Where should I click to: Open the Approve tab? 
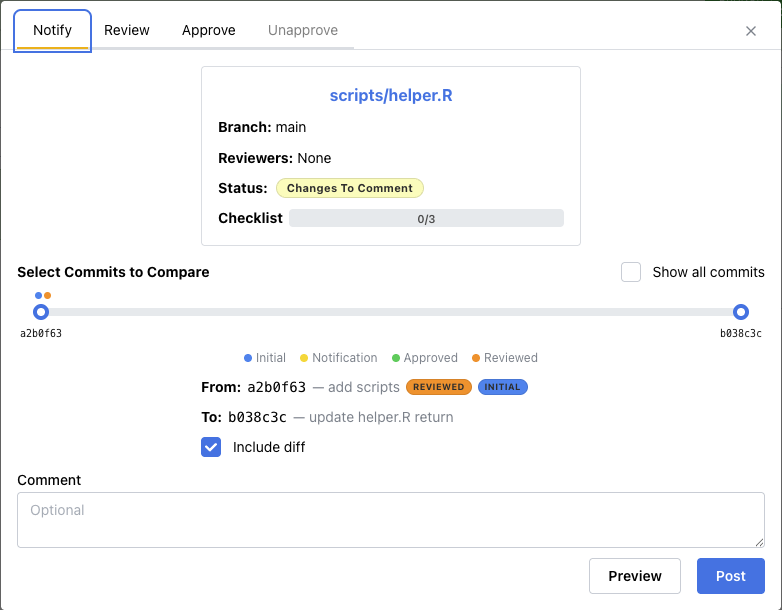[209, 30]
